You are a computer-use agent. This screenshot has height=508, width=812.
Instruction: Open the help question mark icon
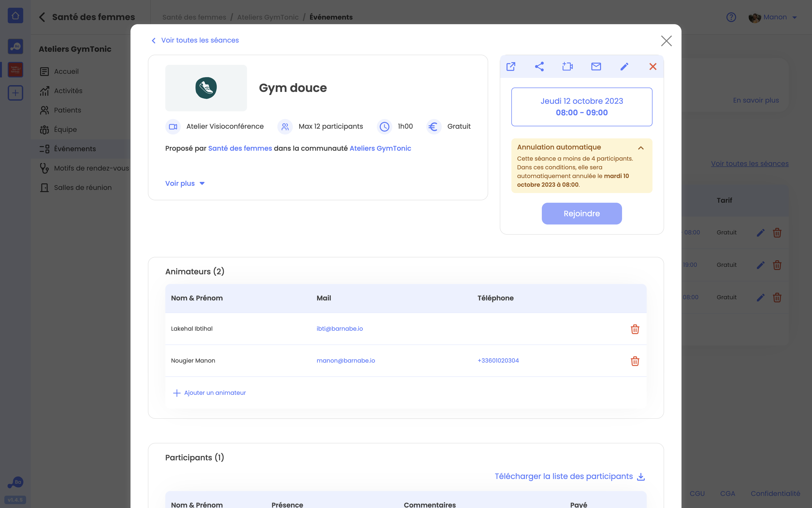click(x=731, y=17)
